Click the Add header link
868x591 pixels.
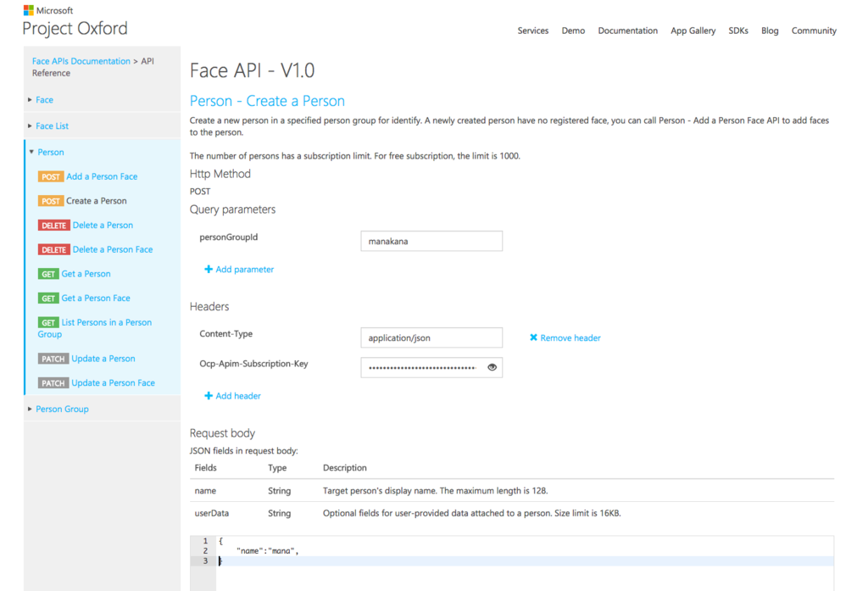click(x=238, y=395)
